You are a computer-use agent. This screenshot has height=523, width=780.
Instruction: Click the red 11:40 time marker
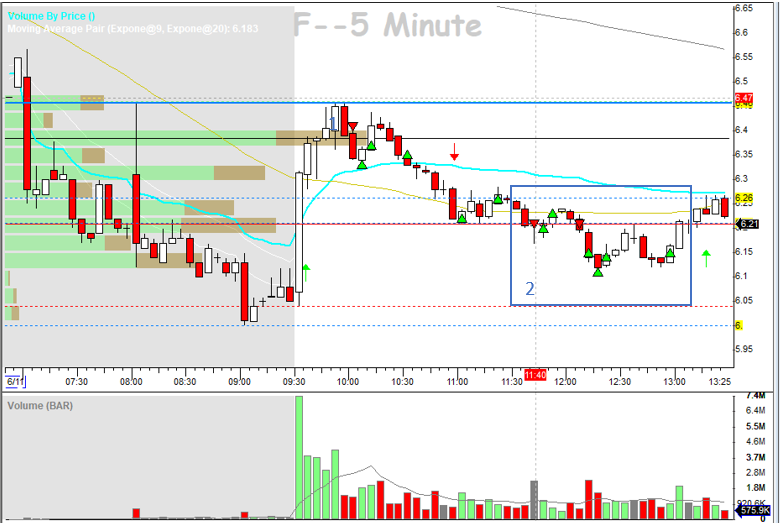tap(534, 374)
